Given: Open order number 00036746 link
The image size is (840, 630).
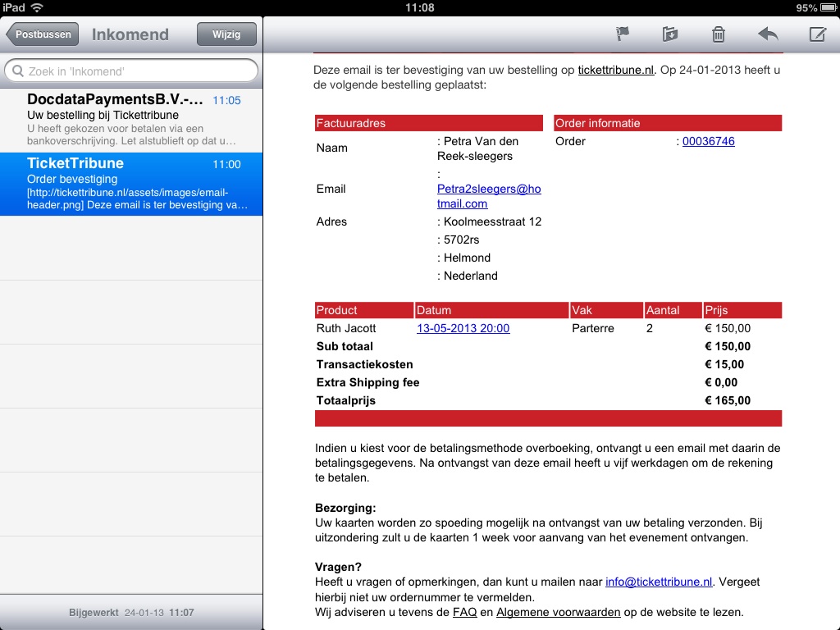Looking at the screenshot, I should pyautogui.click(x=709, y=141).
